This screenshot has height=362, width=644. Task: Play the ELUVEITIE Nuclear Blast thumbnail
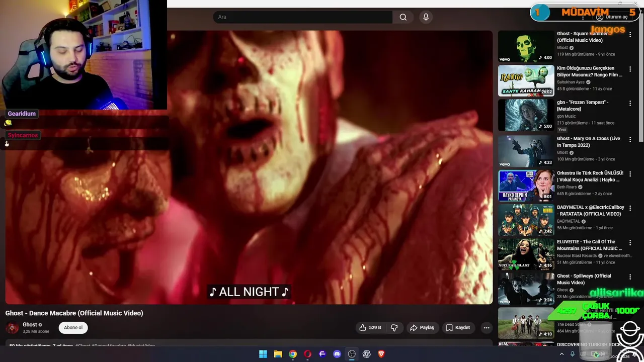526,254
